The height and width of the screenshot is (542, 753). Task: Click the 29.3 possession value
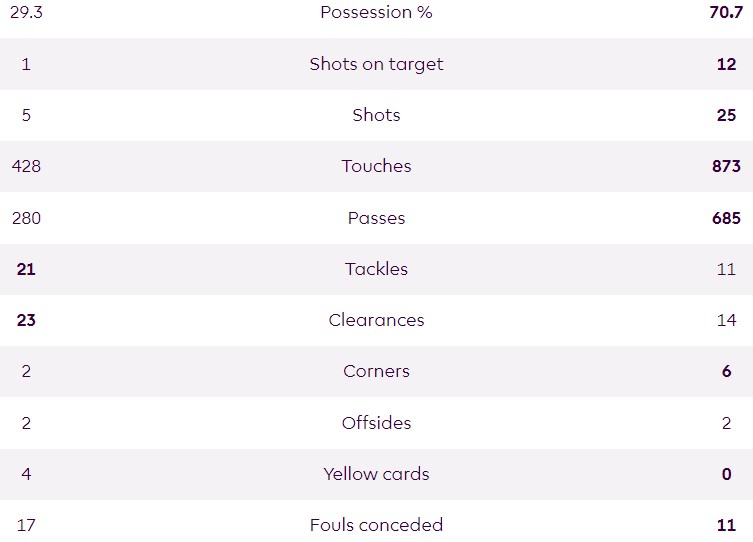[26, 12]
